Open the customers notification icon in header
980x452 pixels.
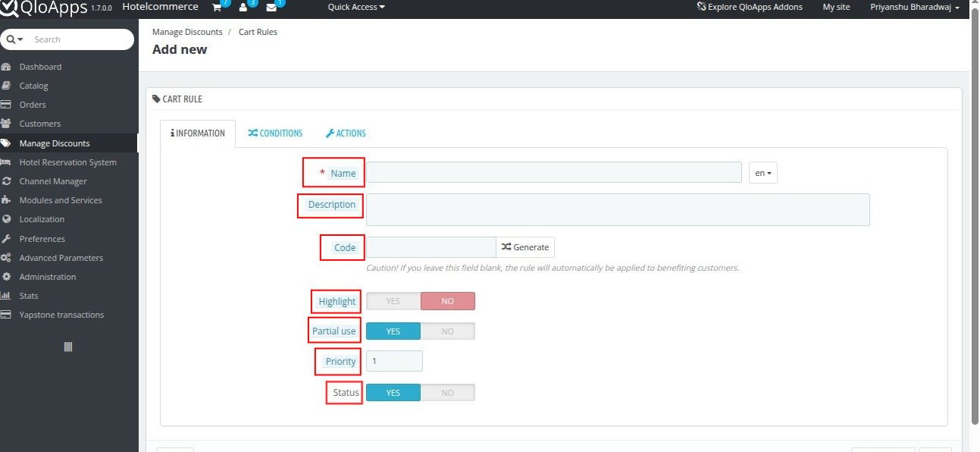pyautogui.click(x=243, y=7)
